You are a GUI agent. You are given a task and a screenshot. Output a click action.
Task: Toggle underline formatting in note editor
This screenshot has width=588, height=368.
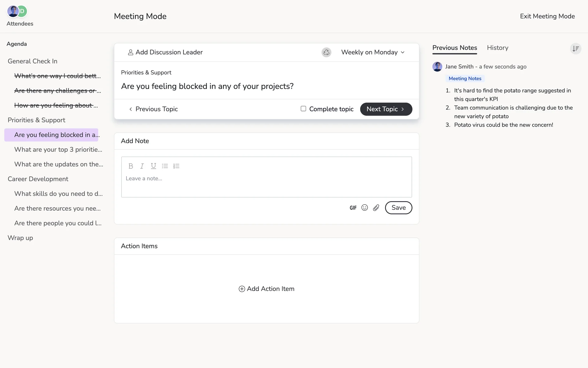pyautogui.click(x=153, y=166)
